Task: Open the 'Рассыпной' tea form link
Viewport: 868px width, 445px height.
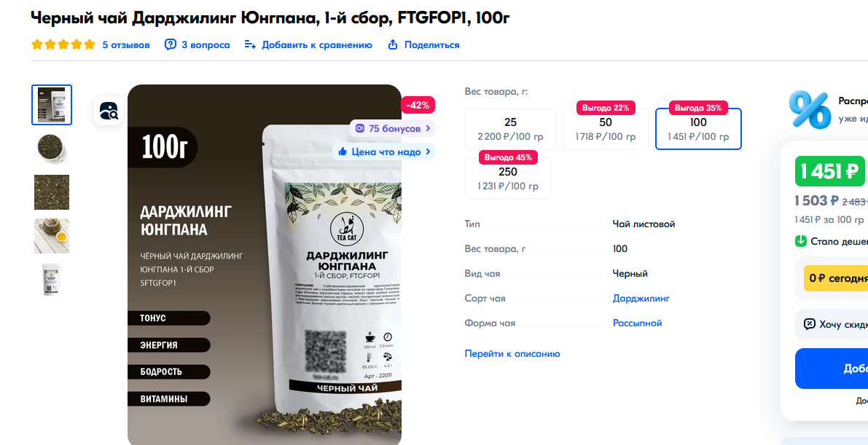Action: [x=637, y=323]
